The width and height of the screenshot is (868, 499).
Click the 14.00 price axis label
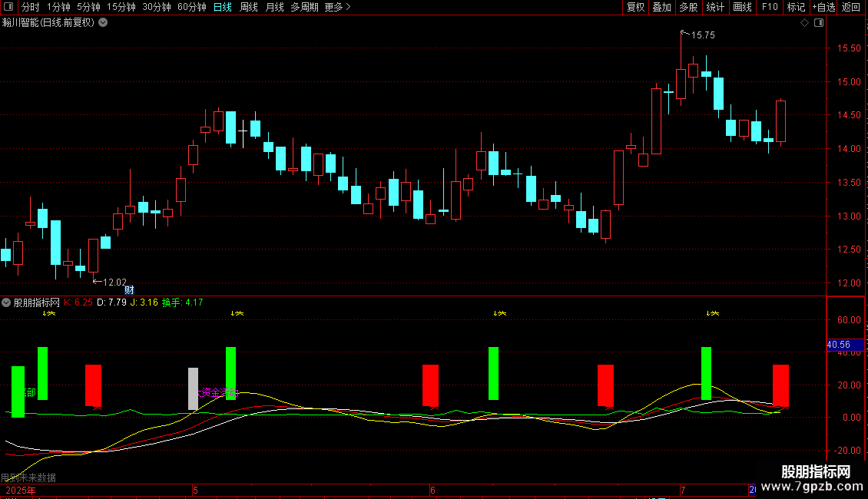(x=849, y=149)
